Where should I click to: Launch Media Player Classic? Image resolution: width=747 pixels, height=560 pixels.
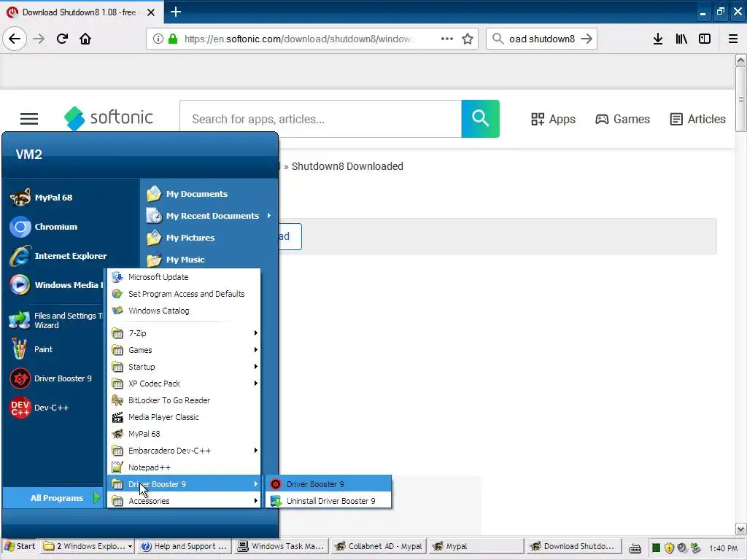click(184, 417)
